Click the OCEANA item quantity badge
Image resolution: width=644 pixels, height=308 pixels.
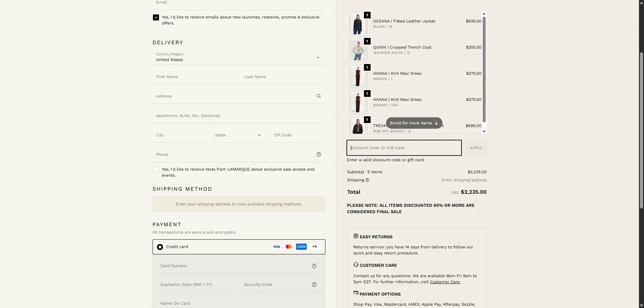pos(367,15)
